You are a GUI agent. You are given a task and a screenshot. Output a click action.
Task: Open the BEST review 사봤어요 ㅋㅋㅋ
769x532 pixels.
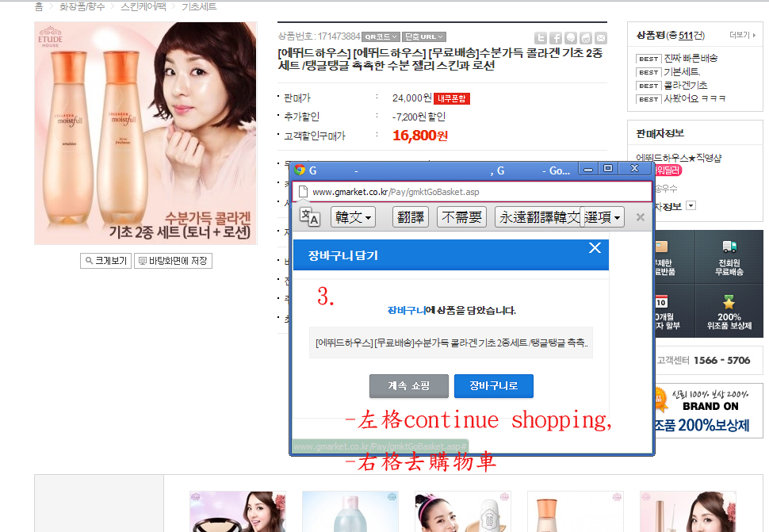694,98
